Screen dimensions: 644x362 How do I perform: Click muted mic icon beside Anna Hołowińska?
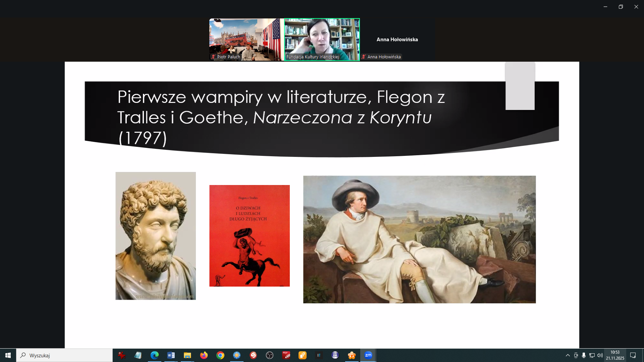pyautogui.click(x=364, y=57)
